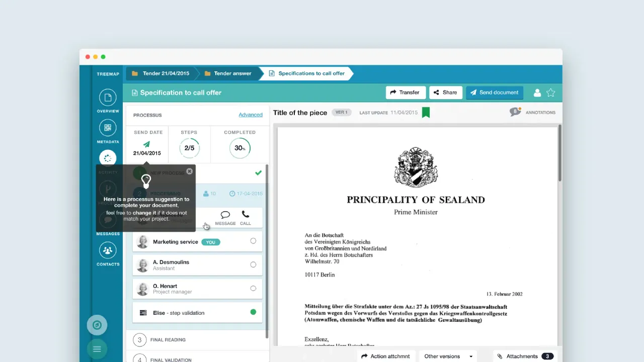Select the O. Henart radio button
Image resolution: width=644 pixels, height=362 pixels.
pyautogui.click(x=253, y=289)
